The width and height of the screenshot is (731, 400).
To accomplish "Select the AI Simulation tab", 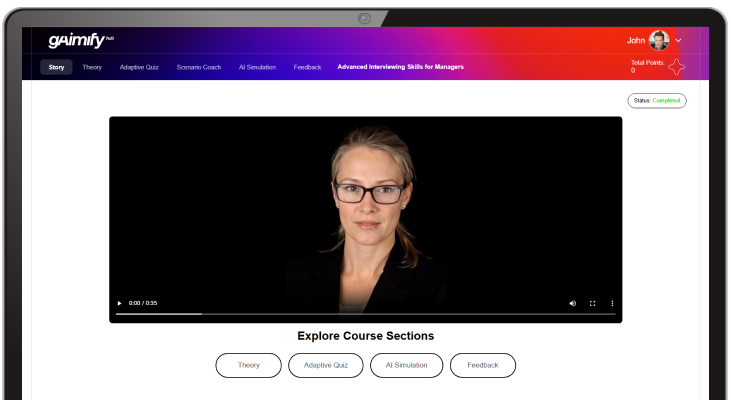I will [257, 67].
